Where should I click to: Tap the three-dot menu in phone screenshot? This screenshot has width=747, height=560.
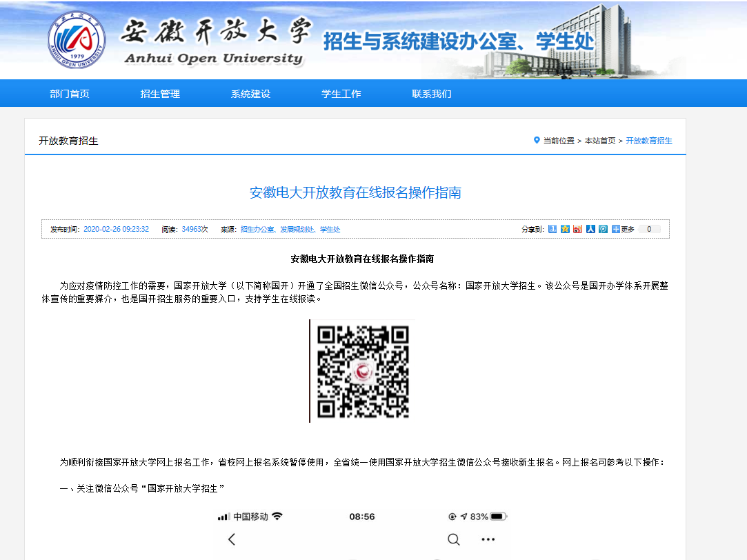tap(488, 539)
